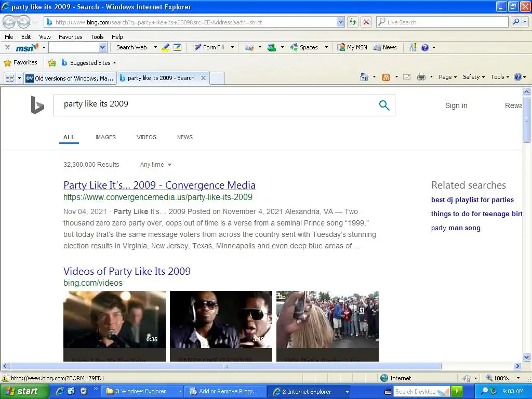Click the Home page icon
Viewport: 532px width, 399px height.
click(x=364, y=77)
